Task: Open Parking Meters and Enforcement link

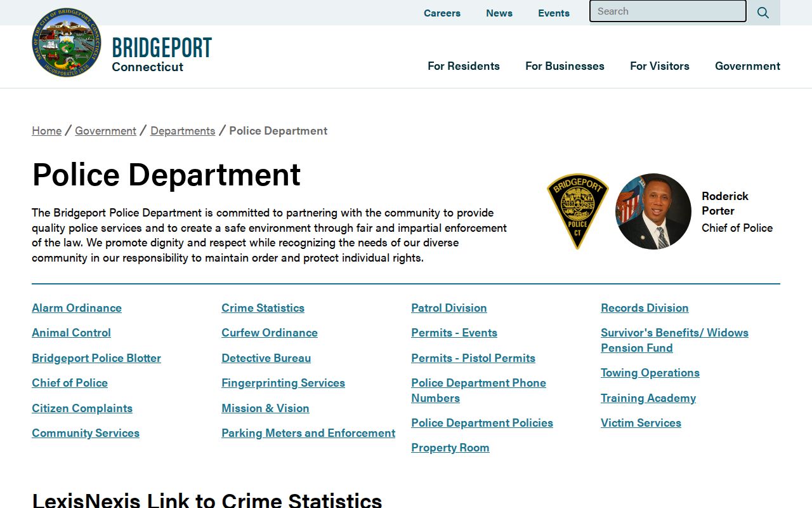Action: [x=308, y=433]
